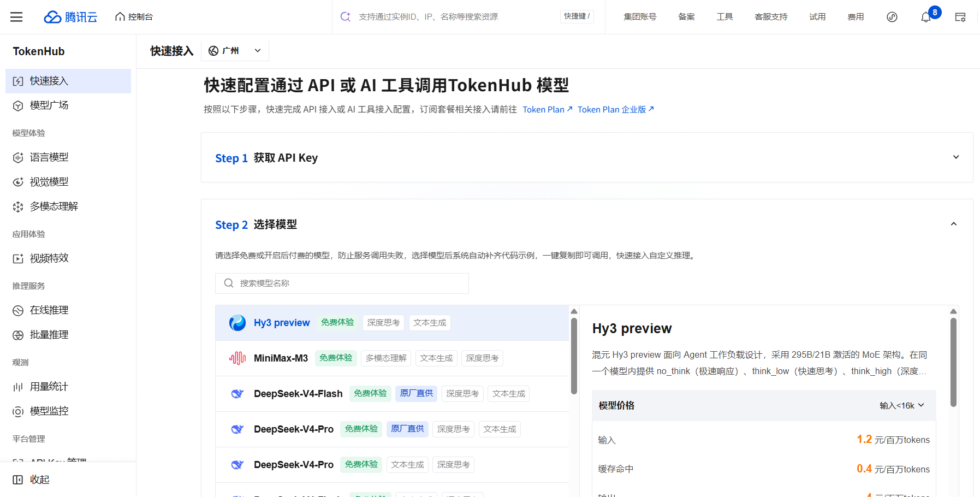Screen dimensions: 980x497
Task: Open the 控制台 console home
Action: pyautogui.click(x=134, y=17)
